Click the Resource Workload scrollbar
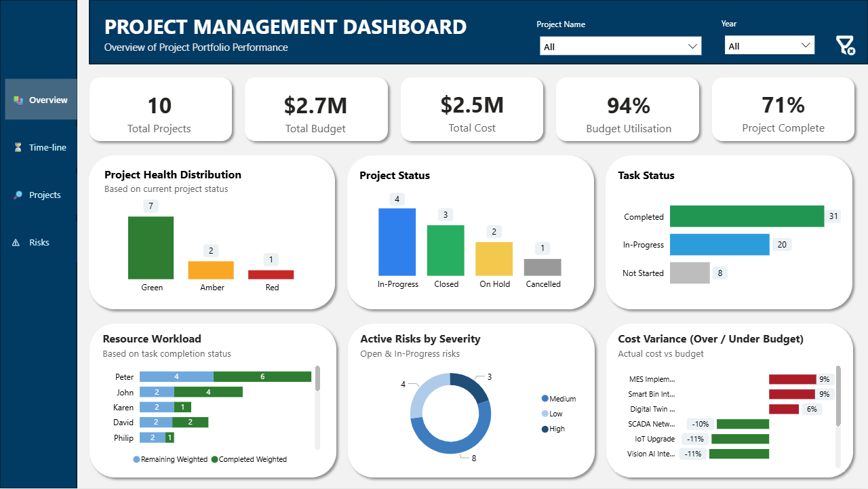868x489 pixels. pos(317,380)
